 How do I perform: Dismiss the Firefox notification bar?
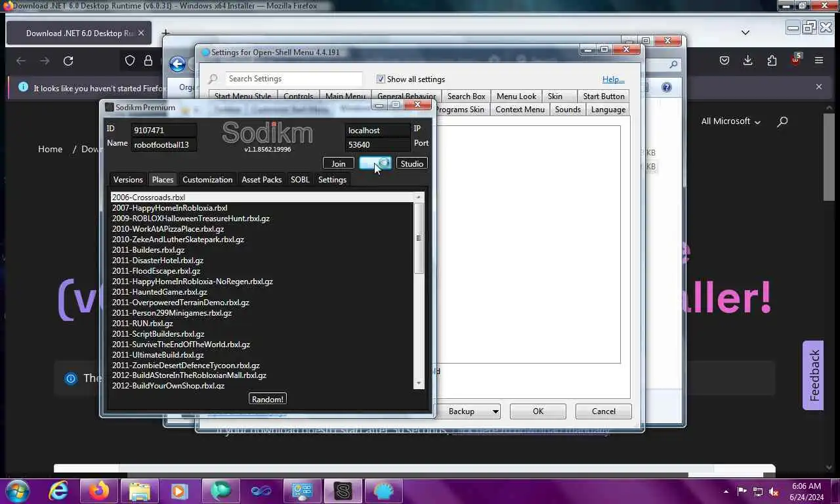[x=819, y=87]
